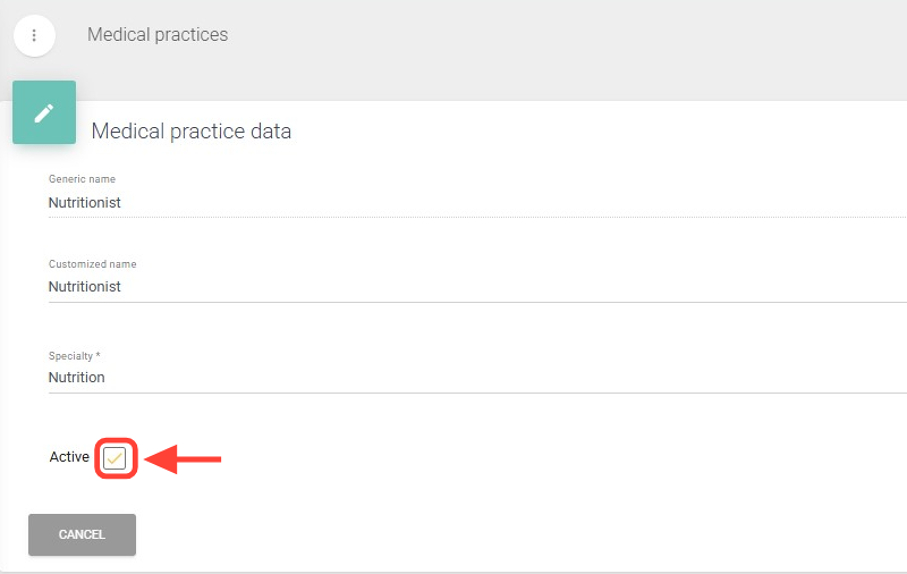Click the Nutritionist text under Generic name
The image size is (907, 574).
pos(85,202)
